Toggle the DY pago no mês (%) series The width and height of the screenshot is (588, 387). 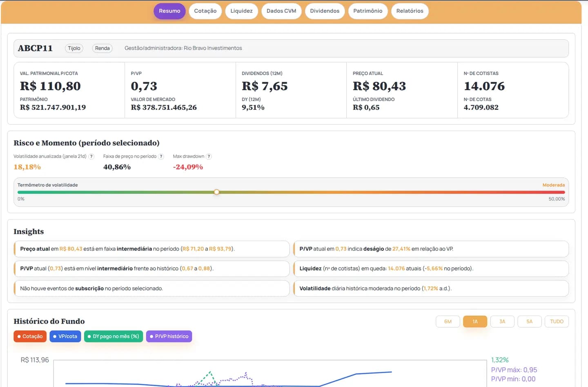113,336
